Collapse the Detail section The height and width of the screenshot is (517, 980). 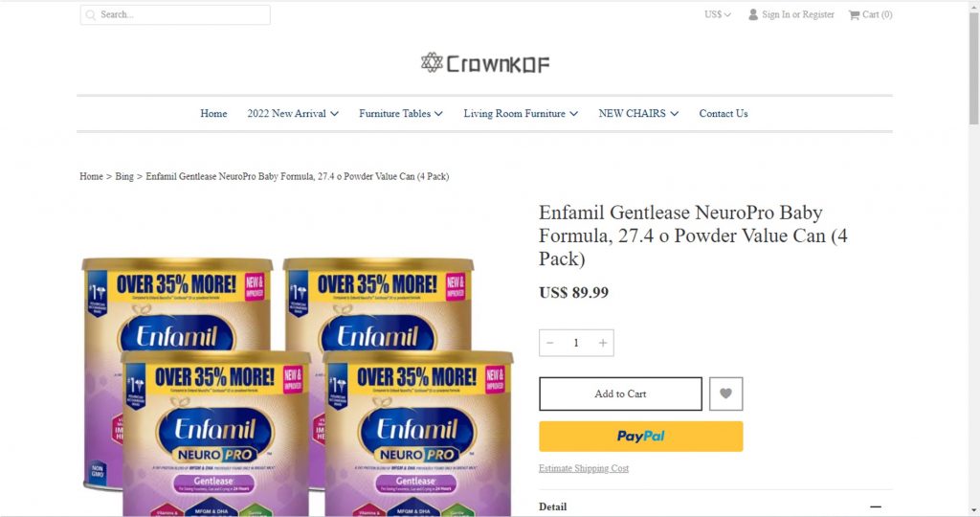(x=876, y=507)
